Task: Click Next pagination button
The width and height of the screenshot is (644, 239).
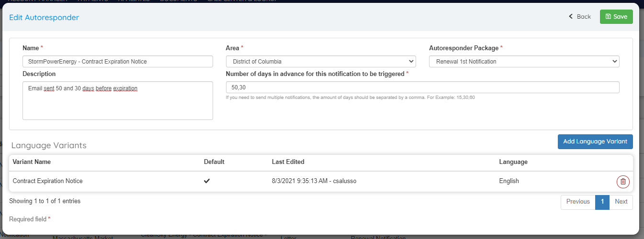Action: pos(621,202)
